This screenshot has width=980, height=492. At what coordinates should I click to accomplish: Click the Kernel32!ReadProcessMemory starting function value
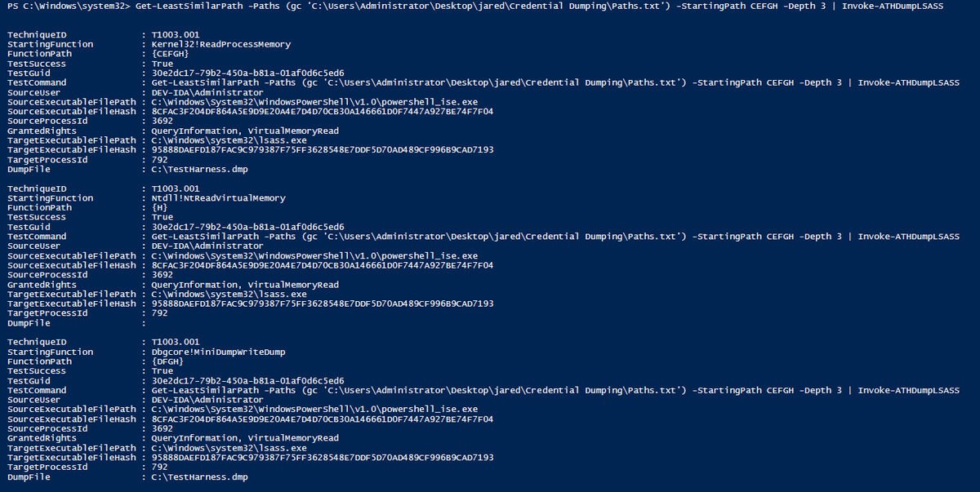click(220, 44)
